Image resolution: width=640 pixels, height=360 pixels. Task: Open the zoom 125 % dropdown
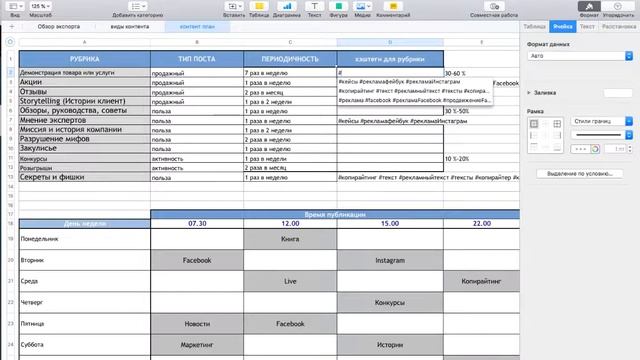[40, 7]
